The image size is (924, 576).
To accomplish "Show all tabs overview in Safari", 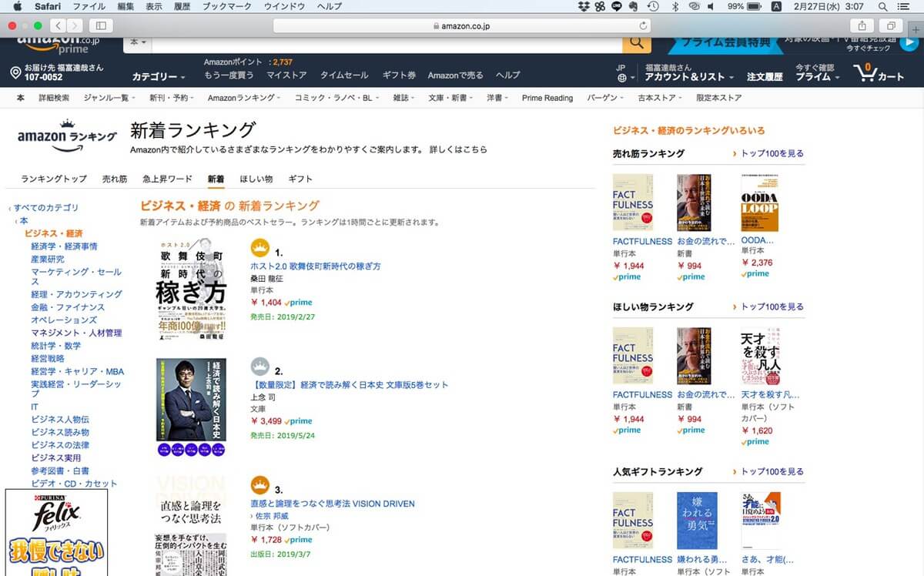I will pyautogui.click(x=891, y=26).
